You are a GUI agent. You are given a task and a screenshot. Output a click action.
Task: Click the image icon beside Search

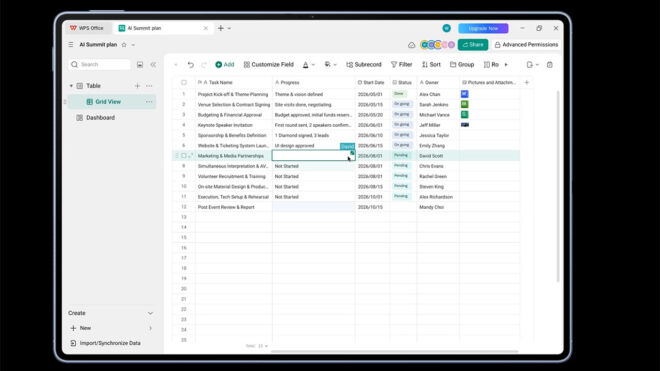[x=140, y=64]
